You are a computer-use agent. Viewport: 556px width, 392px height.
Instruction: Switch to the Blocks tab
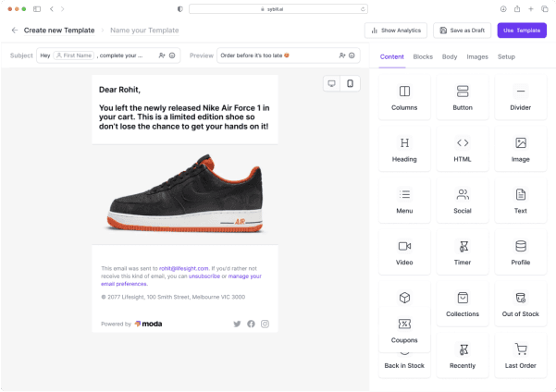[x=423, y=56]
